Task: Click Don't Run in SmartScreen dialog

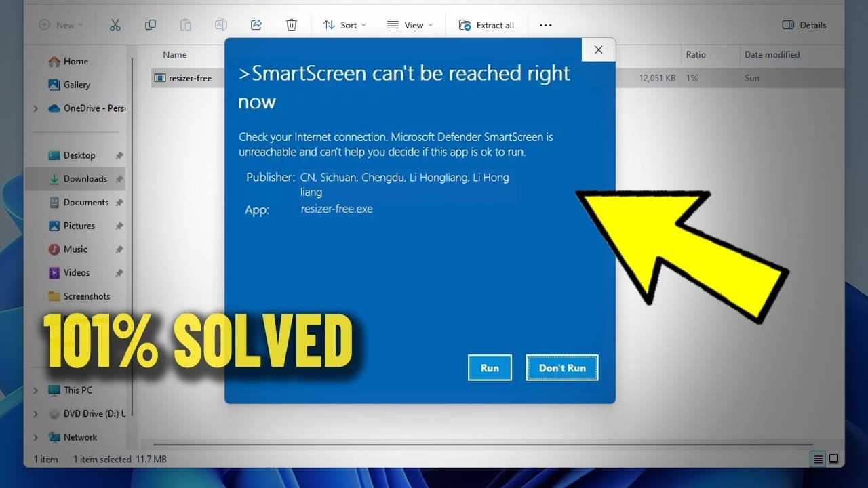Action: [x=562, y=368]
